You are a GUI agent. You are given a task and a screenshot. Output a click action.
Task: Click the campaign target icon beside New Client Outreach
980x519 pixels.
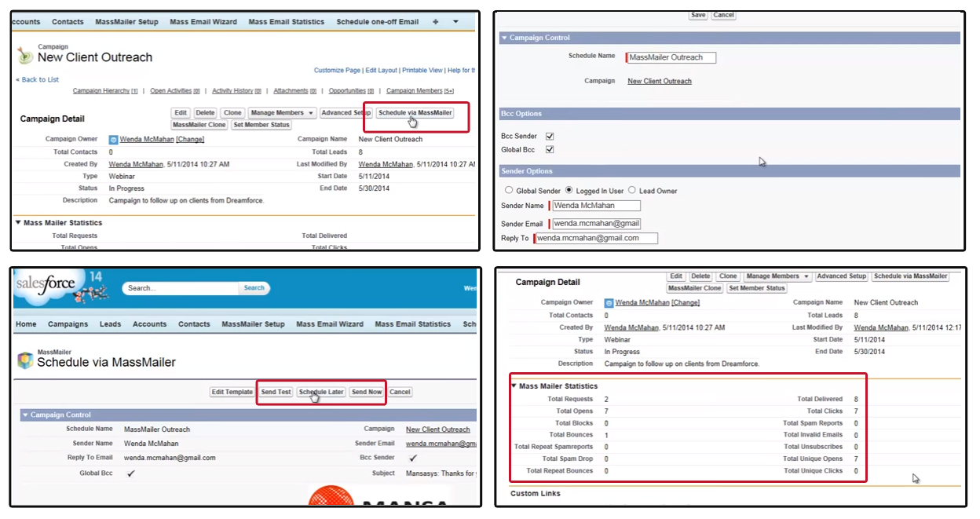(25, 55)
